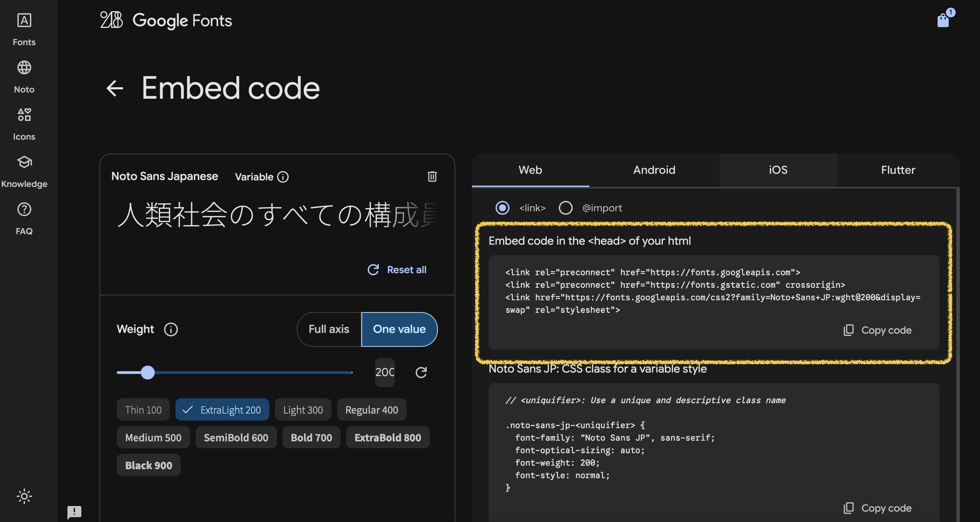Select One value weight mode

click(x=399, y=329)
